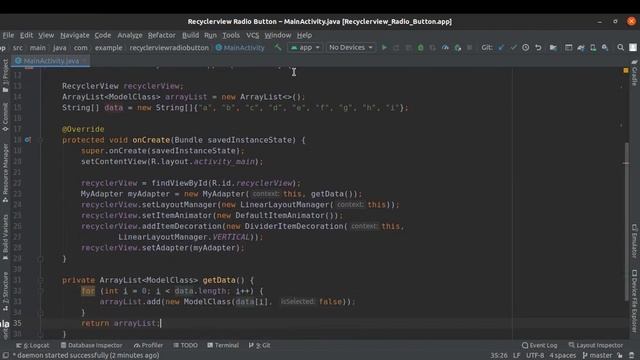Screen dimensions: 640x360
Task: Click the Sync Project with Gradle Files icon
Action: tap(580, 48)
